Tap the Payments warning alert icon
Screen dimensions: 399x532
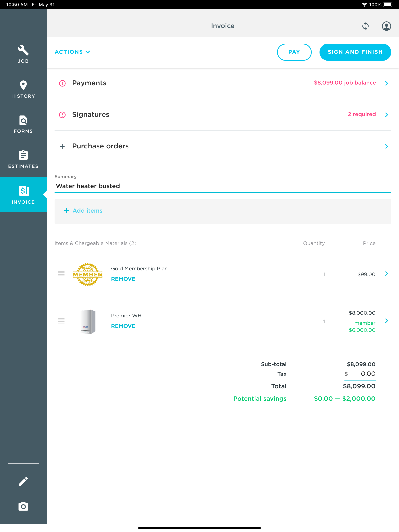pos(62,83)
